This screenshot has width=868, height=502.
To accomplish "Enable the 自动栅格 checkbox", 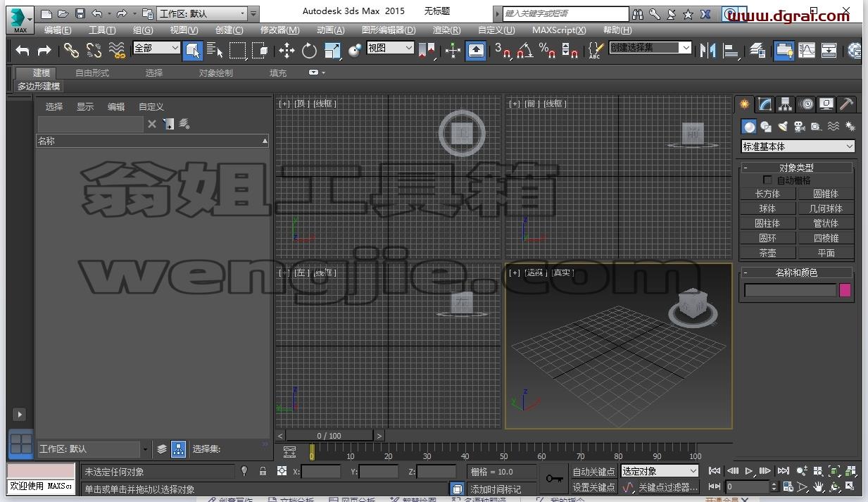I will click(767, 180).
